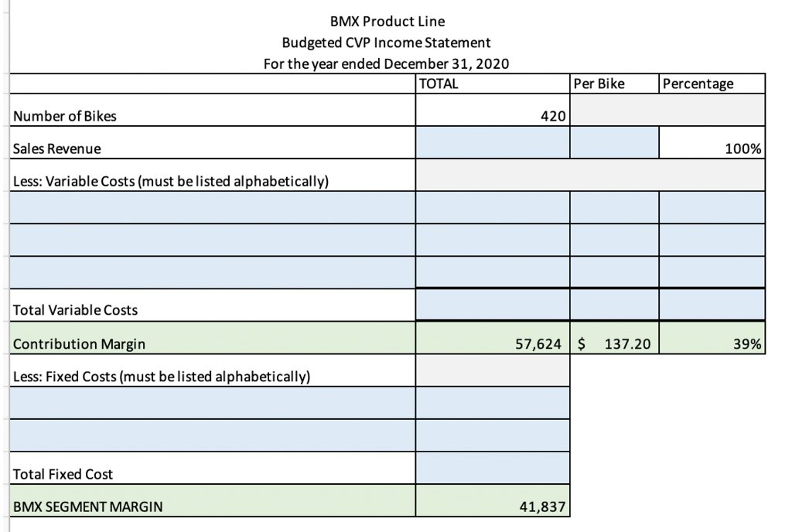Select the TOTAL column header cell

pos(493,84)
